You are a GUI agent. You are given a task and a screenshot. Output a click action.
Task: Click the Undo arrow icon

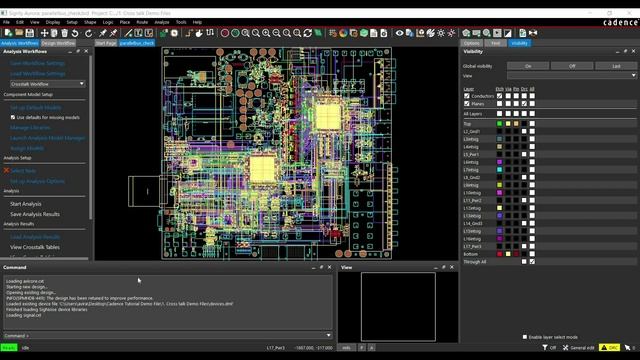(x=75, y=33)
